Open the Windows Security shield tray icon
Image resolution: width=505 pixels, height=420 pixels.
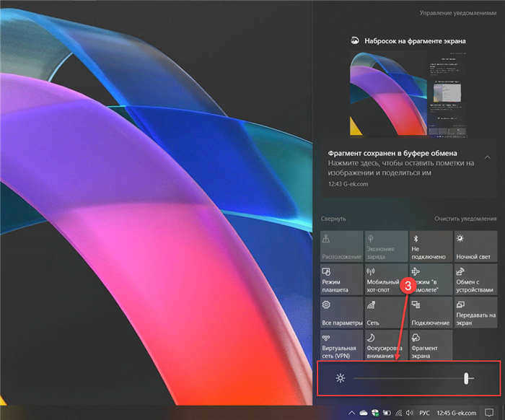point(375,413)
